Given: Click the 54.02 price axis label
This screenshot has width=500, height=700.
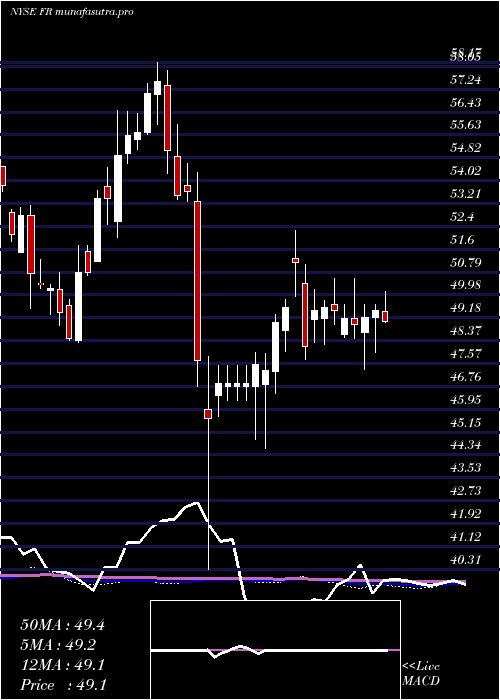Looking at the screenshot, I should [467, 171].
